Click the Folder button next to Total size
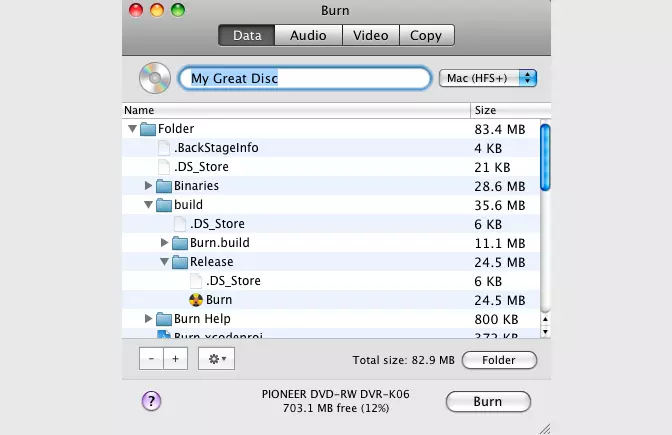This screenshot has height=435, width=672. pyautogui.click(x=499, y=360)
